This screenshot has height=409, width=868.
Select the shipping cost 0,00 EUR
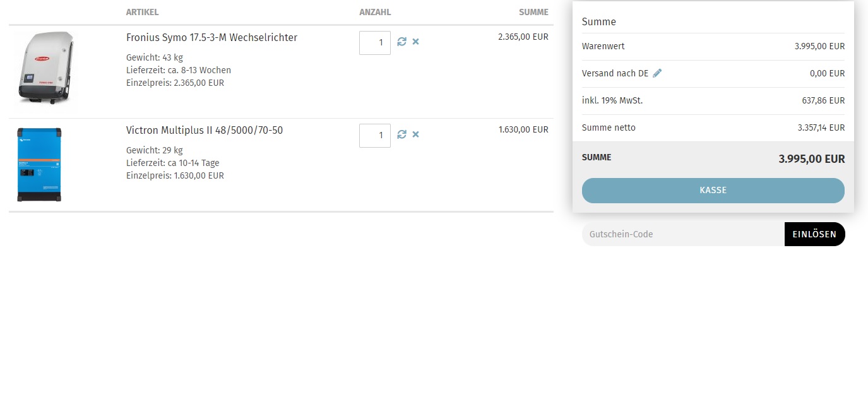827,73
